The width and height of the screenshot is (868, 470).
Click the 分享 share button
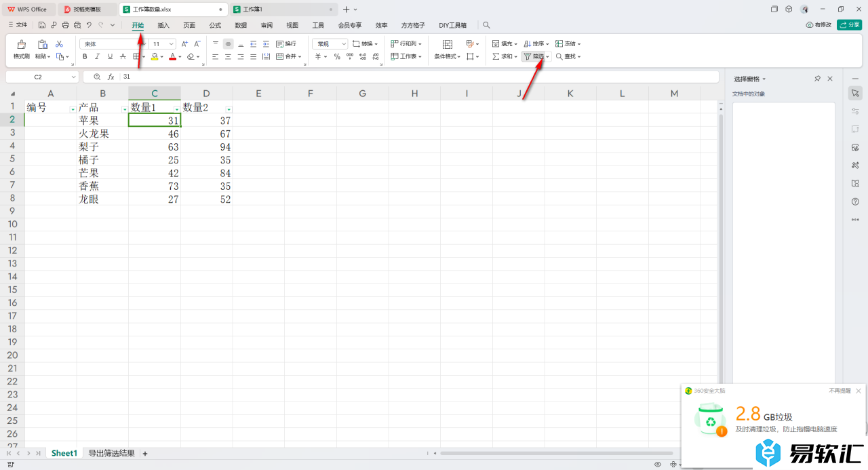tap(850, 25)
